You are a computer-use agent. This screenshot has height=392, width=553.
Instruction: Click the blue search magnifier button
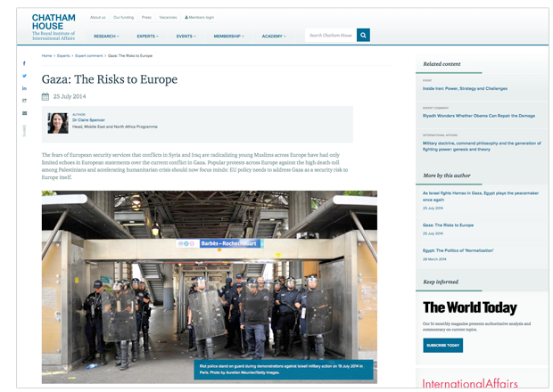click(x=363, y=36)
